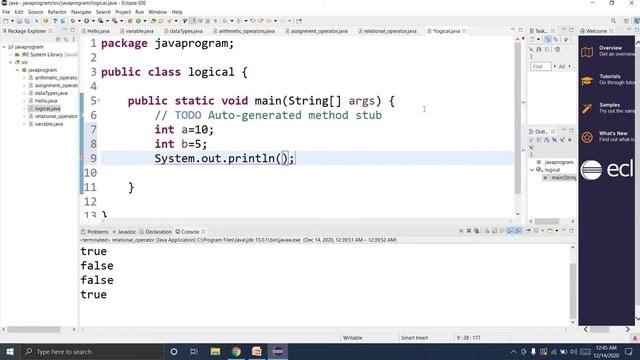Toggle highlighted editor toggle button in main toolbar
The height and width of the screenshot is (360, 640).
click(x=193, y=21)
